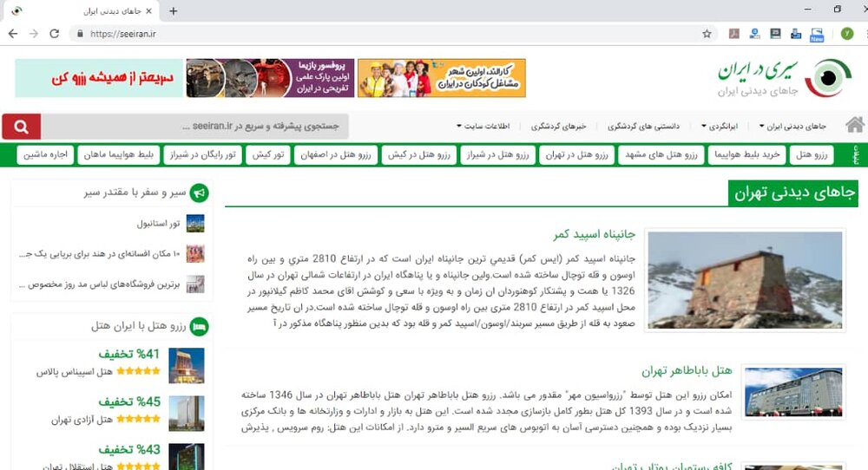Open the هتل باباطاهر تهران article title
This screenshot has height=470, width=868.
[687, 370]
